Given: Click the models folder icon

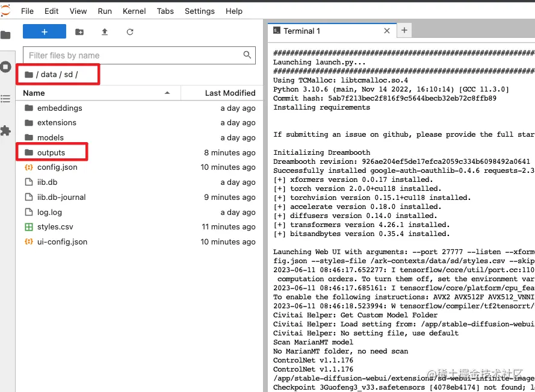Looking at the screenshot, I should pyautogui.click(x=29, y=137).
